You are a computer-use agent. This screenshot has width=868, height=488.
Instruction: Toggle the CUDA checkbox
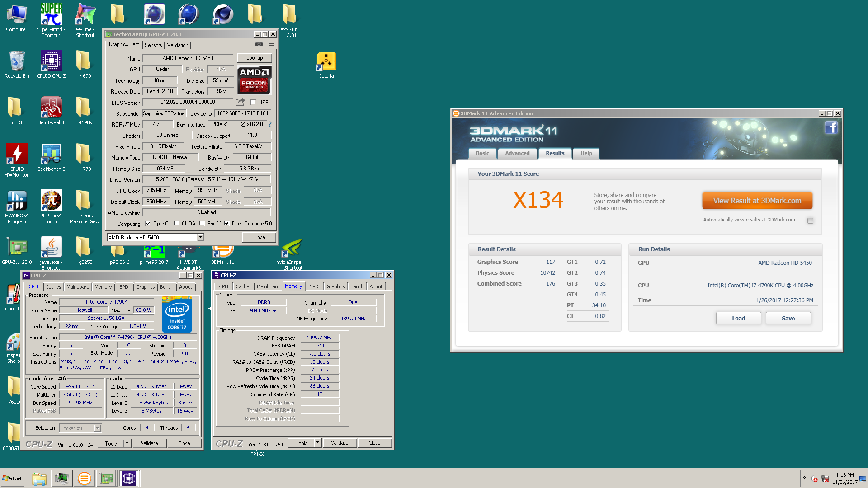pyautogui.click(x=176, y=223)
